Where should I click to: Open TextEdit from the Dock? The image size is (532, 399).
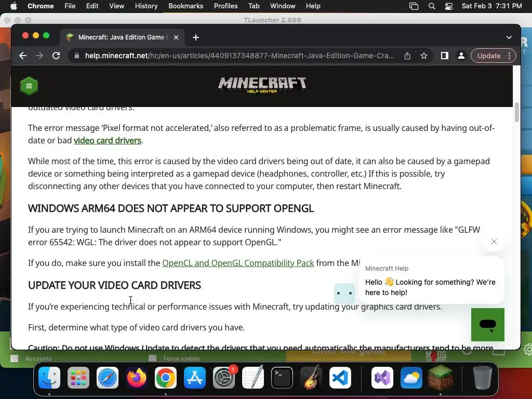253,377
